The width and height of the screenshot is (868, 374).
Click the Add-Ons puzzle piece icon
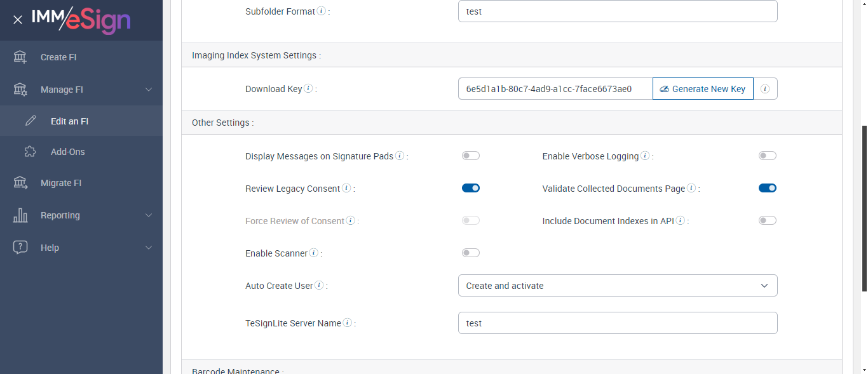point(31,152)
